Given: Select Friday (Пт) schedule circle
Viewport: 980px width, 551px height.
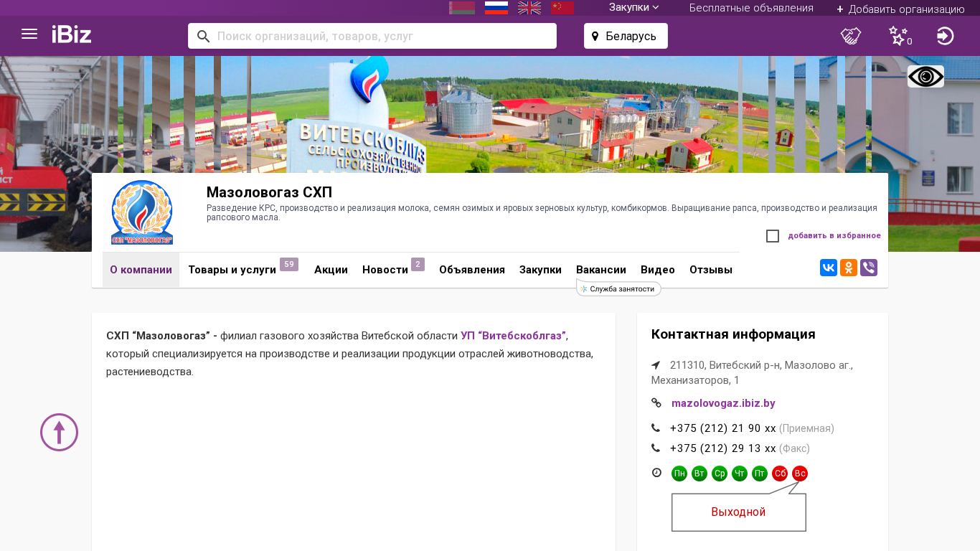Looking at the screenshot, I should click(760, 474).
